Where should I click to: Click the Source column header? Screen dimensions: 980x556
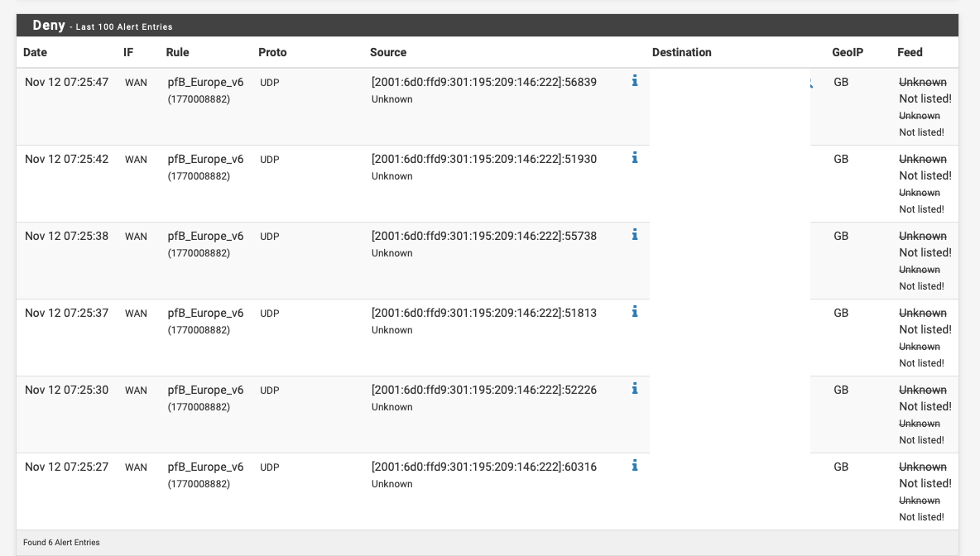(x=388, y=52)
